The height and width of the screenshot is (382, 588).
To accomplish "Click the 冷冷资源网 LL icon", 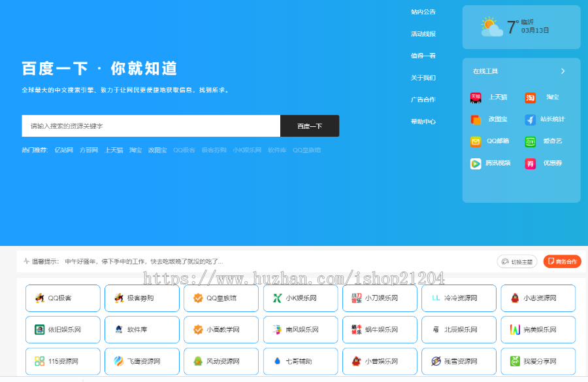I will click(x=436, y=298).
